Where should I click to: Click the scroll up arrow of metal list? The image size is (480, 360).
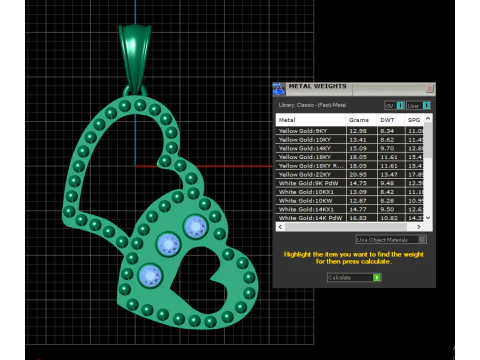(x=428, y=118)
